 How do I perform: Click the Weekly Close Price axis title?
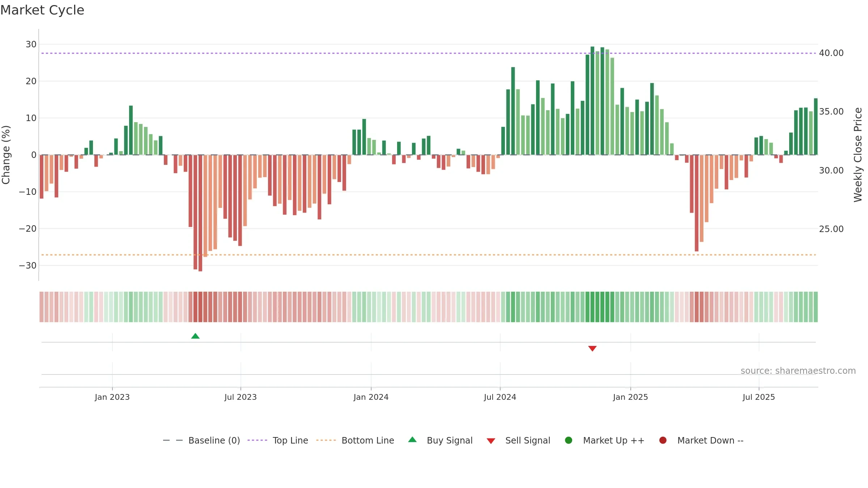(858, 155)
